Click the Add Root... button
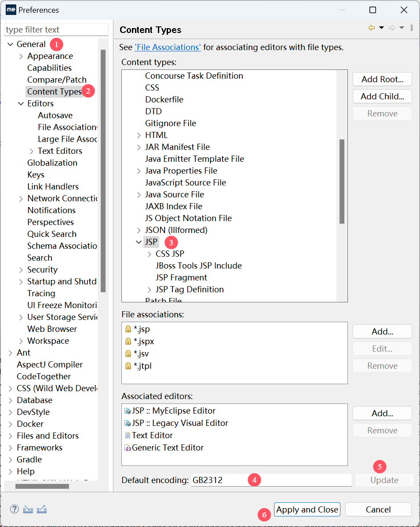The height and width of the screenshot is (527, 420). (x=382, y=79)
